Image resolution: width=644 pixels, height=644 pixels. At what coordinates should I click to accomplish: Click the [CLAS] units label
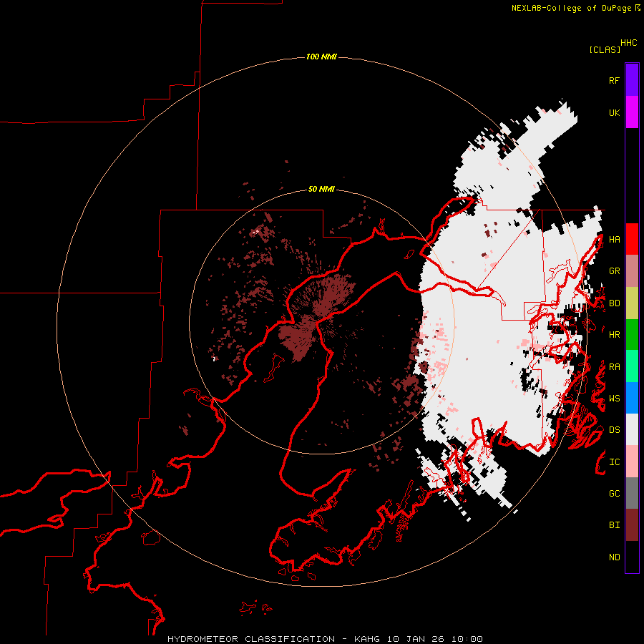605,49
